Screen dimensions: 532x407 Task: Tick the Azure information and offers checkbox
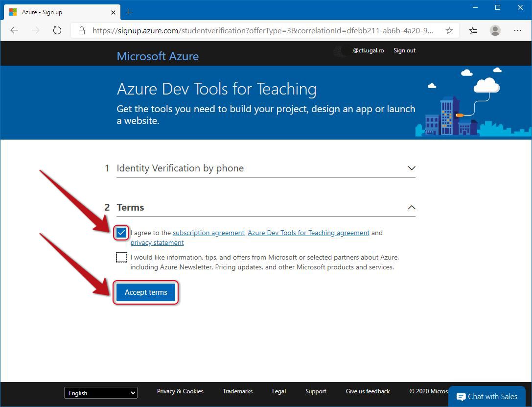pyautogui.click(x=121, y=257)
